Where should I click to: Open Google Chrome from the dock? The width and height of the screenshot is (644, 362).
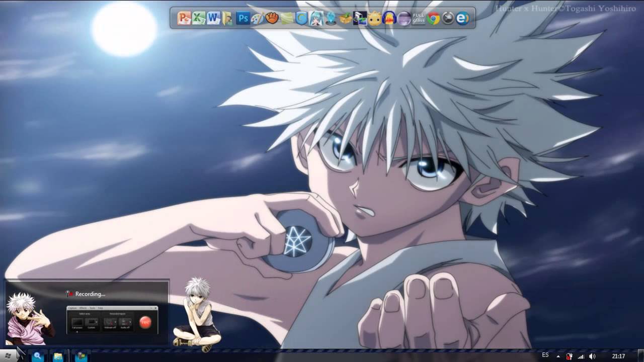(x=433, y=19)
